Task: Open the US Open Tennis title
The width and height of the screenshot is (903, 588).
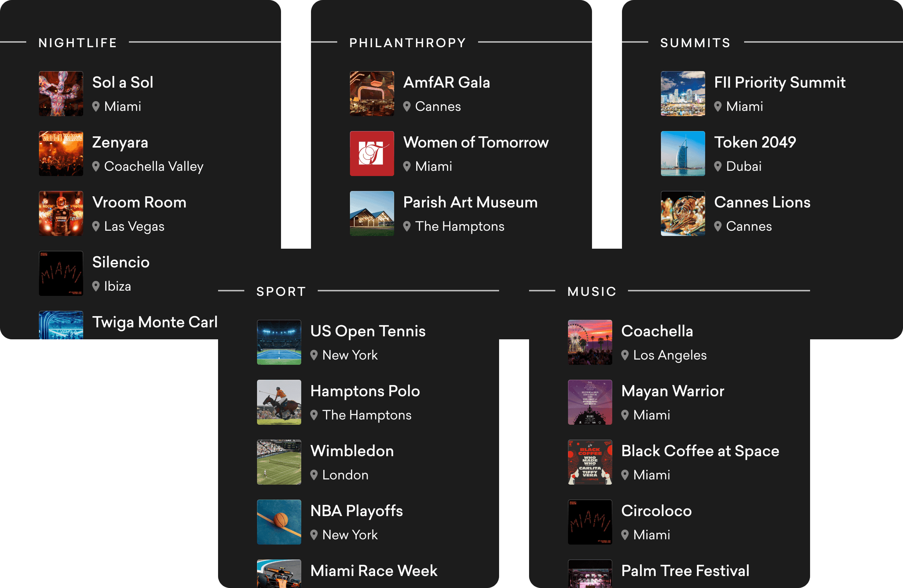Action: click(x=368, y=331)
